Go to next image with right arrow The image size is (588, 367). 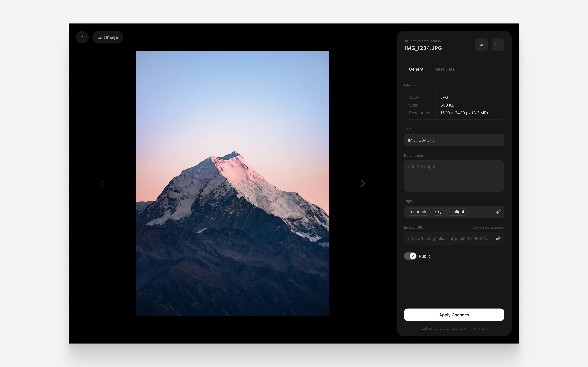362,183
